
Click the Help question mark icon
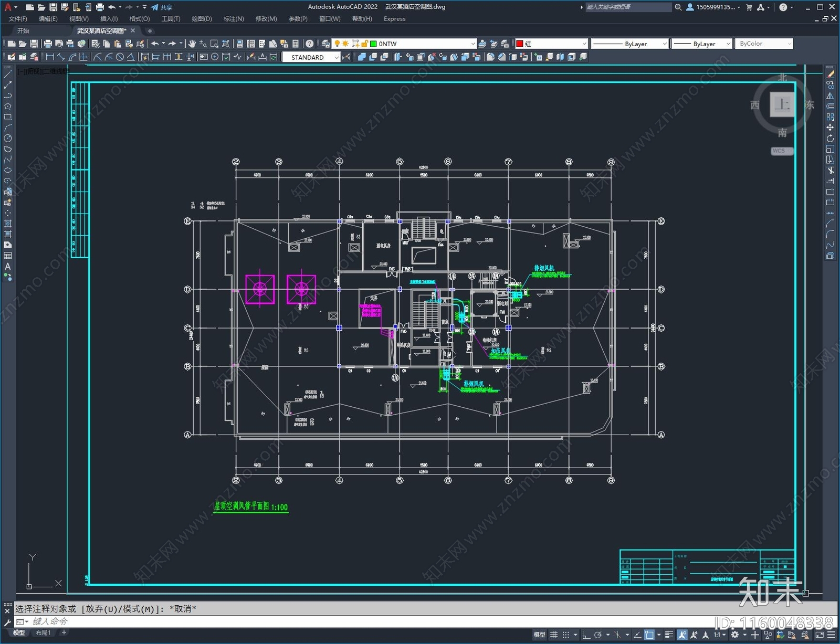(x=310, y=44)
